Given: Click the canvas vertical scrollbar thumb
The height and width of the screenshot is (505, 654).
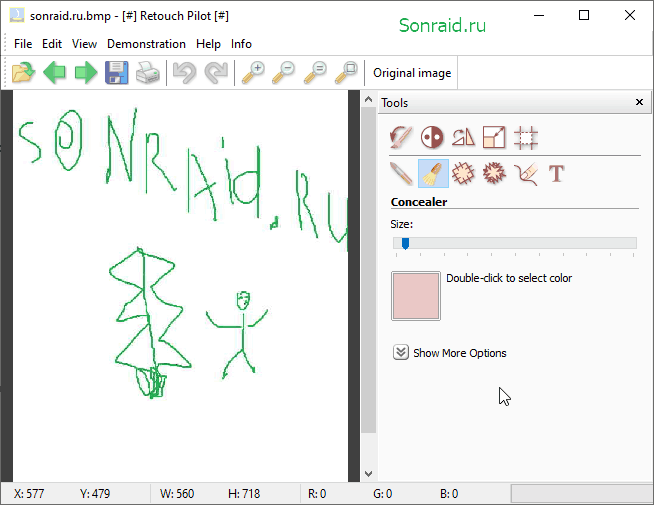Looking at the screenshot, I should [x=368, y=270].
